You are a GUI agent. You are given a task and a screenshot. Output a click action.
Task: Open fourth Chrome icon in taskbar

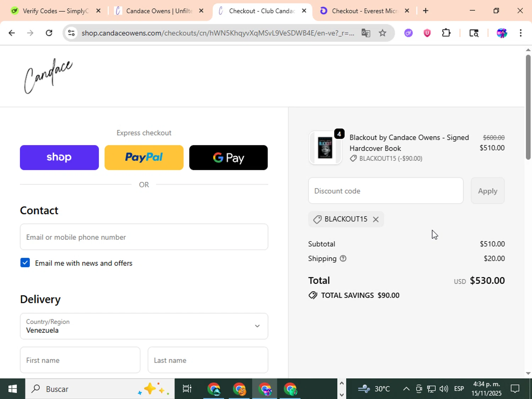290,389
